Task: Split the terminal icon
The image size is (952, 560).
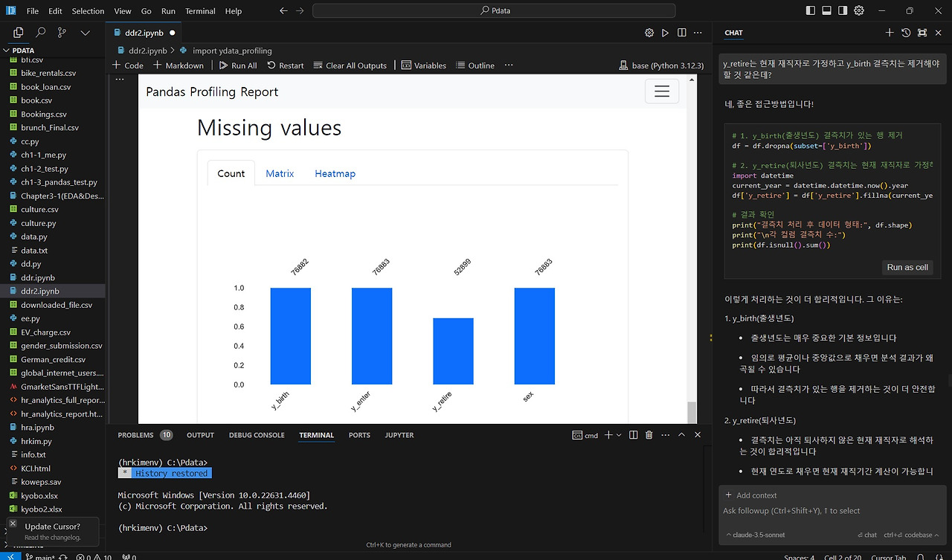Action: pos(633,435)
